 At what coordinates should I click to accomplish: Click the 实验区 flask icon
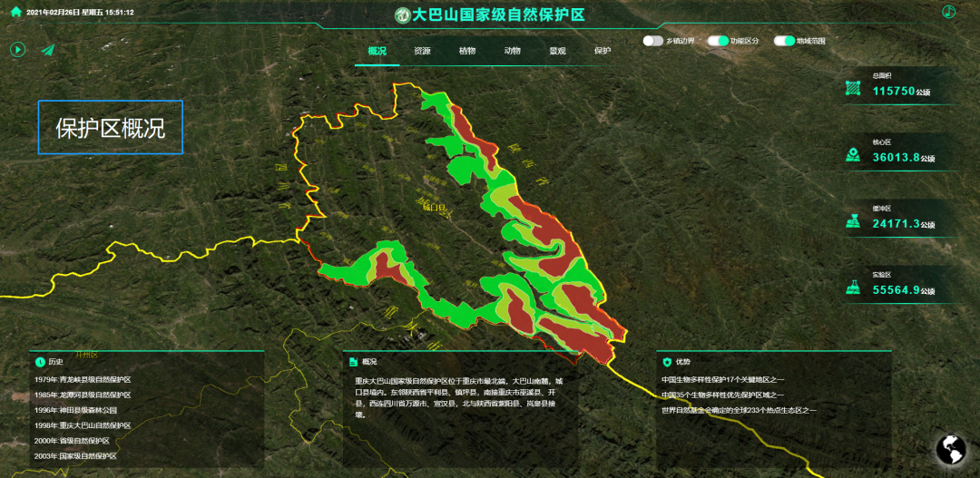click(x=852, y=288)
